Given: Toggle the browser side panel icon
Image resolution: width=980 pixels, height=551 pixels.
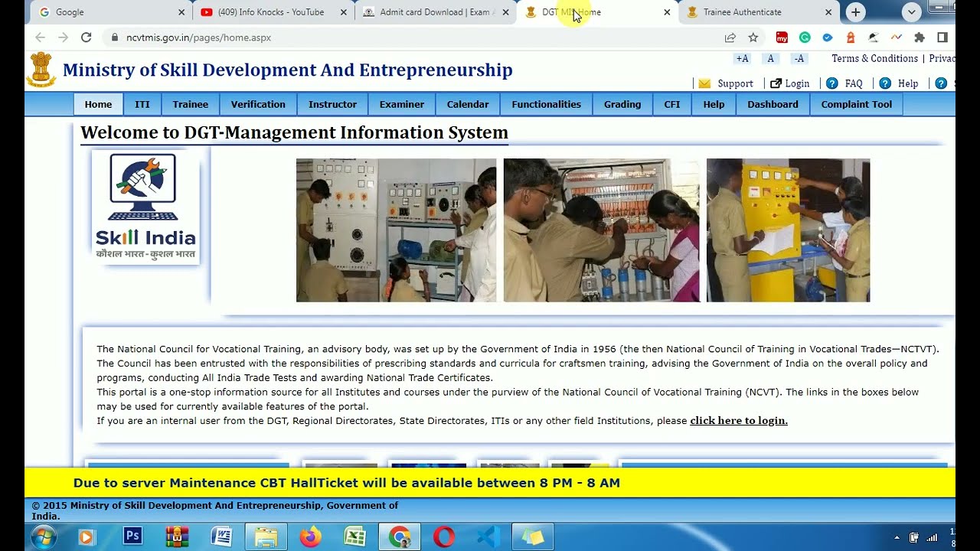Looking at the screenshot, I should pyautogui.click(x=942, y=37).
